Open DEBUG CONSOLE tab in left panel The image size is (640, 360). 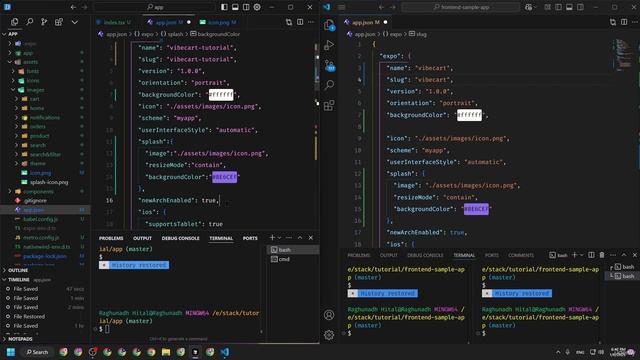180,238
